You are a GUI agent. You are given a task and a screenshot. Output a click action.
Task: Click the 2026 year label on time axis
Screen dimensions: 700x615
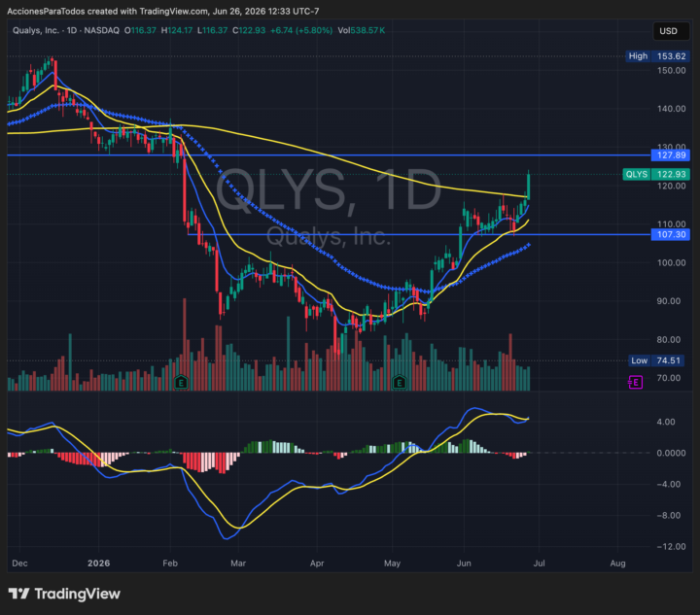point(98,564)
